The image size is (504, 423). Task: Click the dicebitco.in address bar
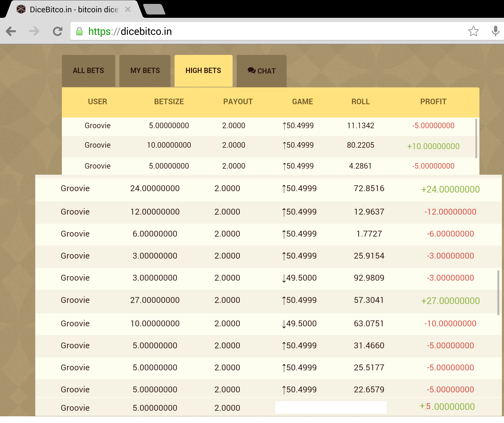click(x=267, y=31)
